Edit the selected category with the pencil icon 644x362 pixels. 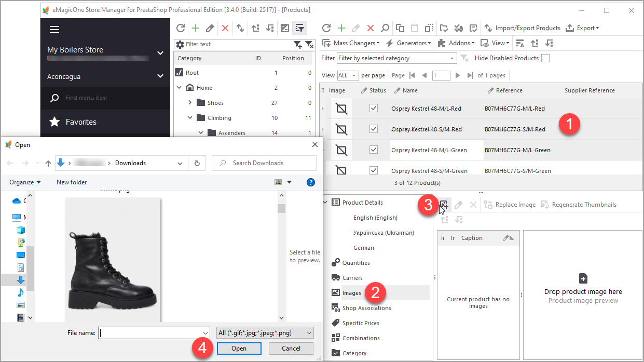tap(210, 28)
